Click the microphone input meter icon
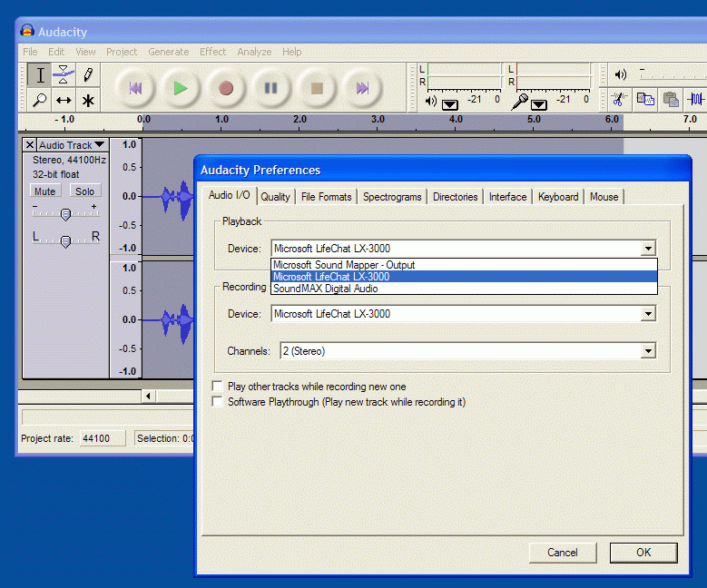 click(x=519, y=102)
